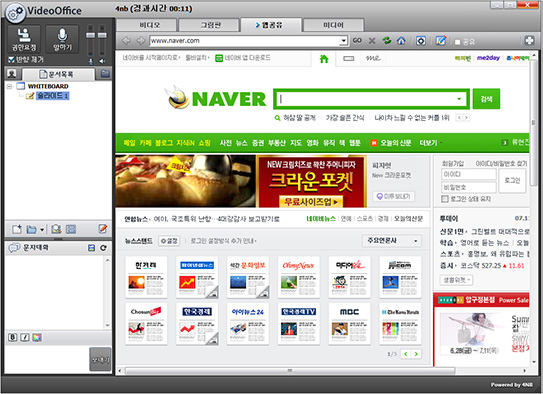
Task: Toggle bold formatting in chat
Action: point(12,337)
